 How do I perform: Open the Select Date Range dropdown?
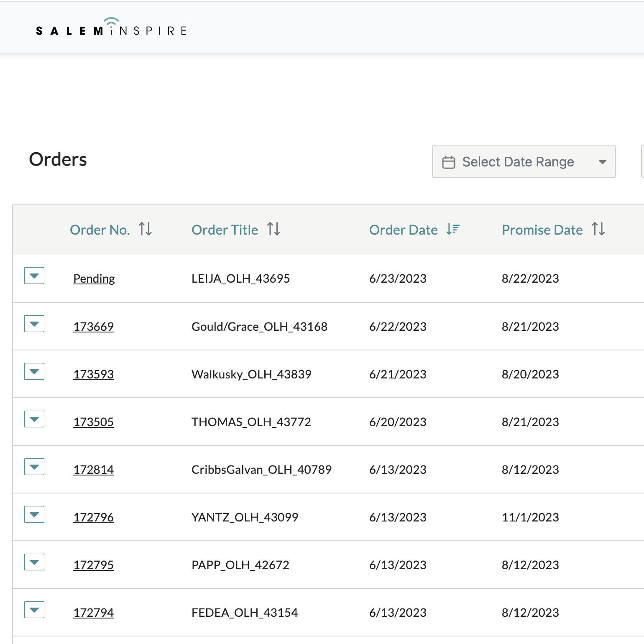[x=524, y=162]
